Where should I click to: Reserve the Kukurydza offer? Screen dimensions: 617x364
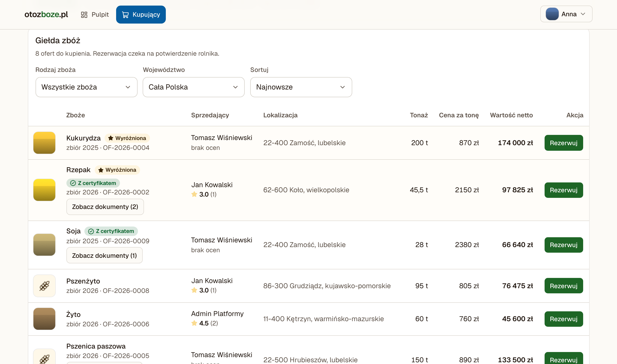564,143
